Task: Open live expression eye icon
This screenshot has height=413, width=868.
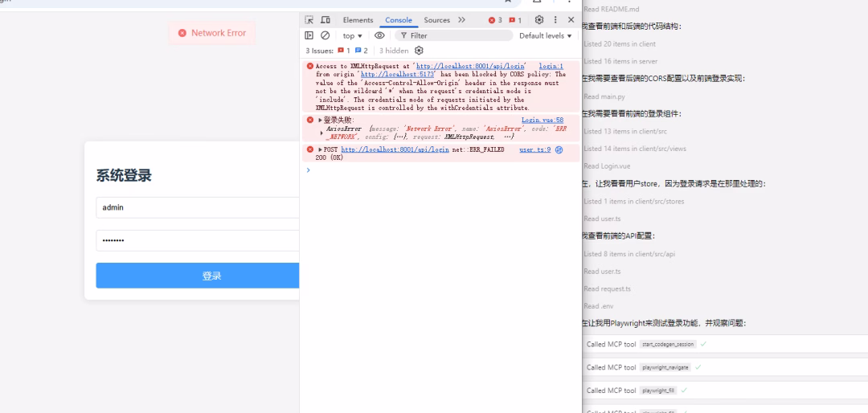Action: 379,35
